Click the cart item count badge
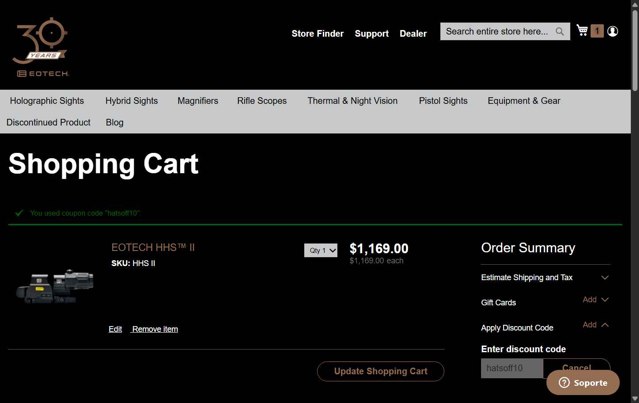This screenshot has height=403, width=639. point(597,31)
